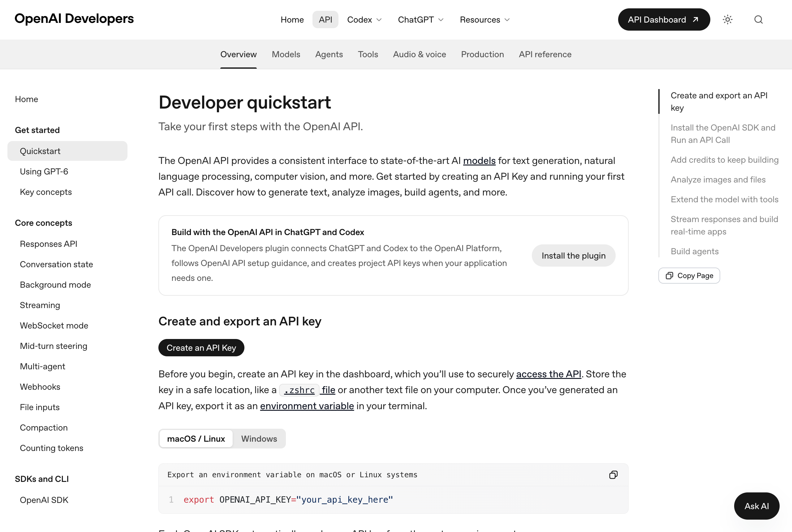The image size is (792, 532).
Task: Open the Using GPT-6 sidebar page
Action: coord(44,171)
